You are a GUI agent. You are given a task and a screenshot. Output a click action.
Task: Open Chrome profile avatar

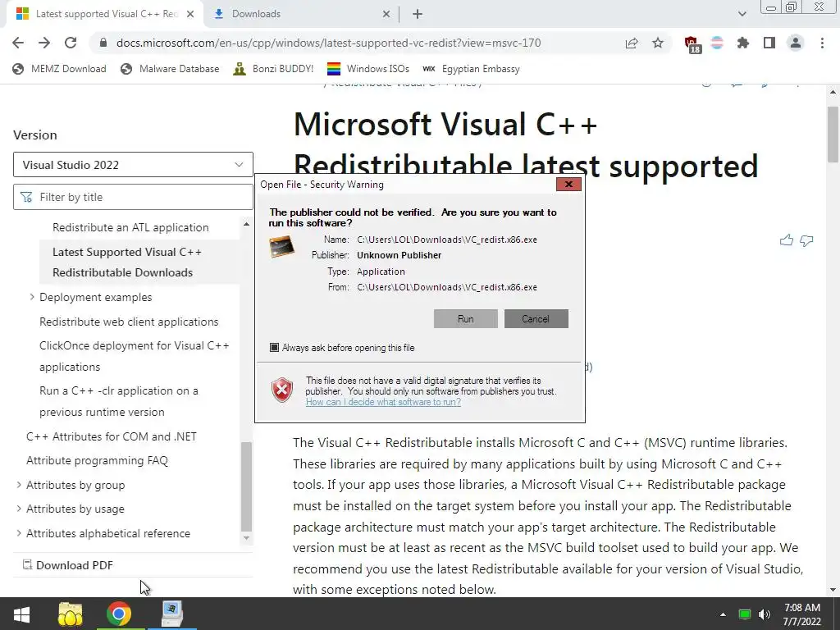[x=796, y=43]
